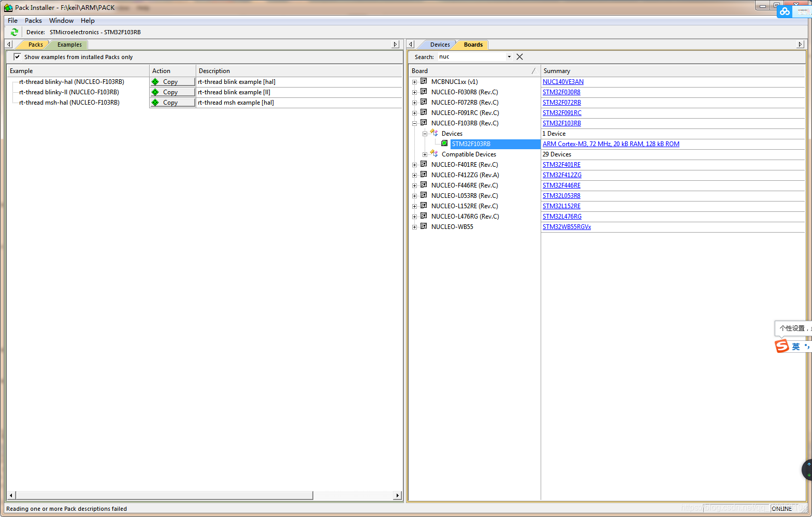Expand the Compatible Devices subnode

(x=425, y=154)
